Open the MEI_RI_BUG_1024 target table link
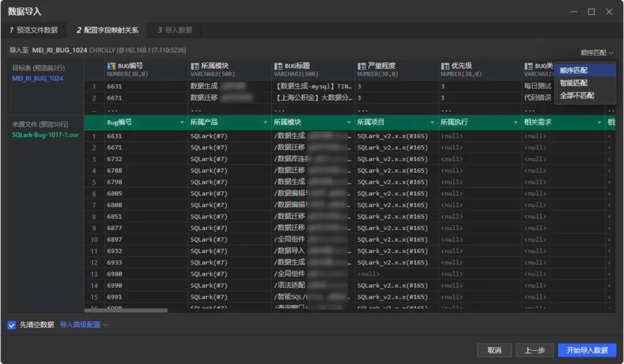624x364 pixels. [38, 79]
